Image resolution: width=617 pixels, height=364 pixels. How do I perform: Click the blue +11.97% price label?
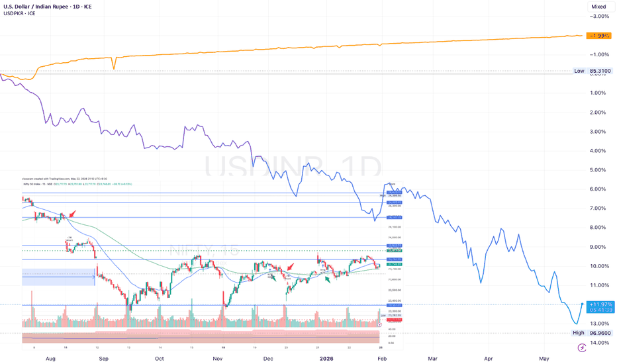(x=600, y=307)
